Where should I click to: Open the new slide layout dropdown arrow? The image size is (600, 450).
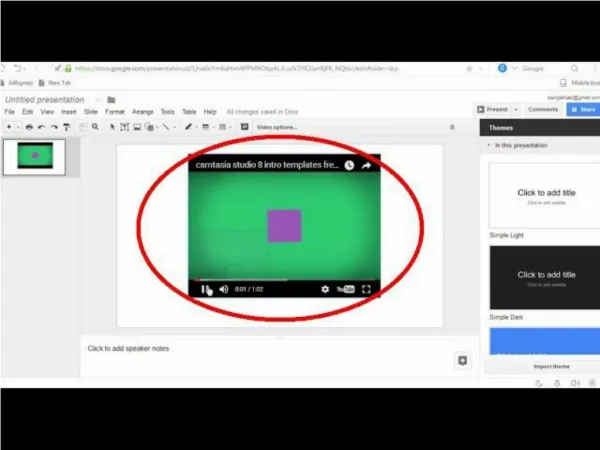(x=18, y=127)
